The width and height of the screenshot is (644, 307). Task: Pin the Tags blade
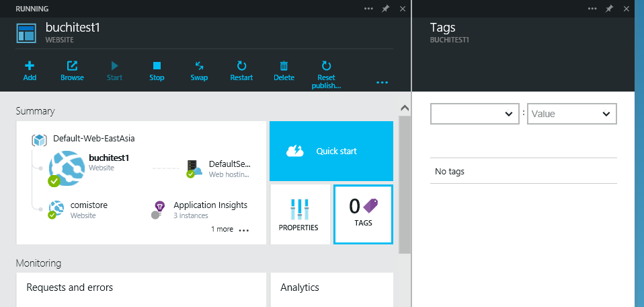[x=609, y=9]
